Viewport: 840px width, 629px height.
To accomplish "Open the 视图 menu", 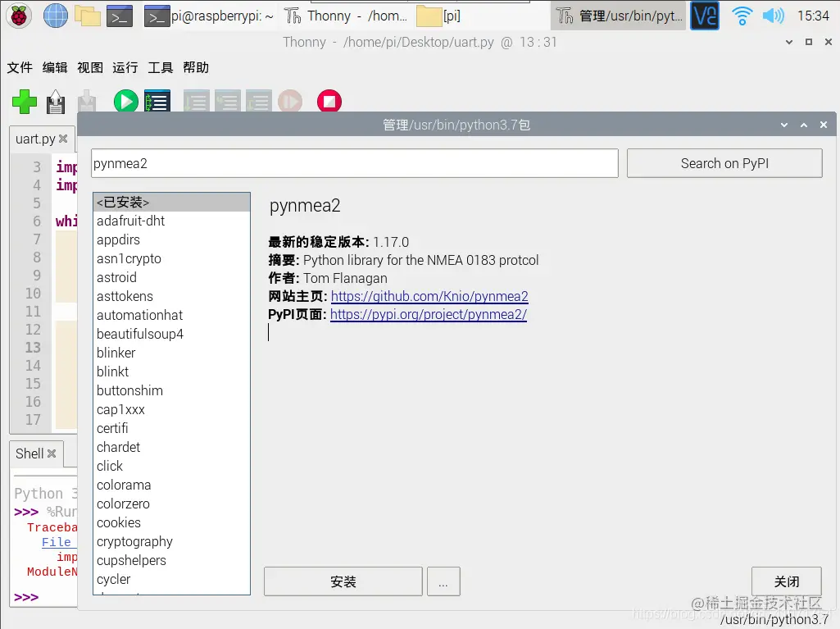I will [90, 67].
